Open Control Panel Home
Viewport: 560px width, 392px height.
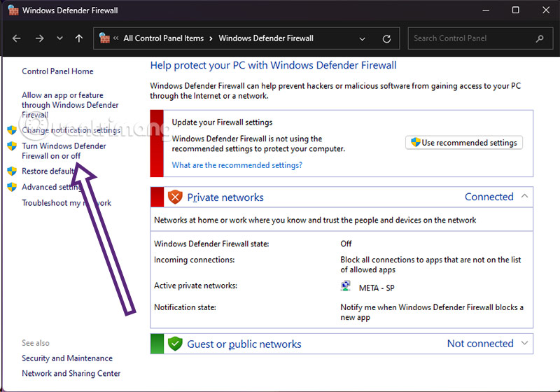tap(57, 71)
